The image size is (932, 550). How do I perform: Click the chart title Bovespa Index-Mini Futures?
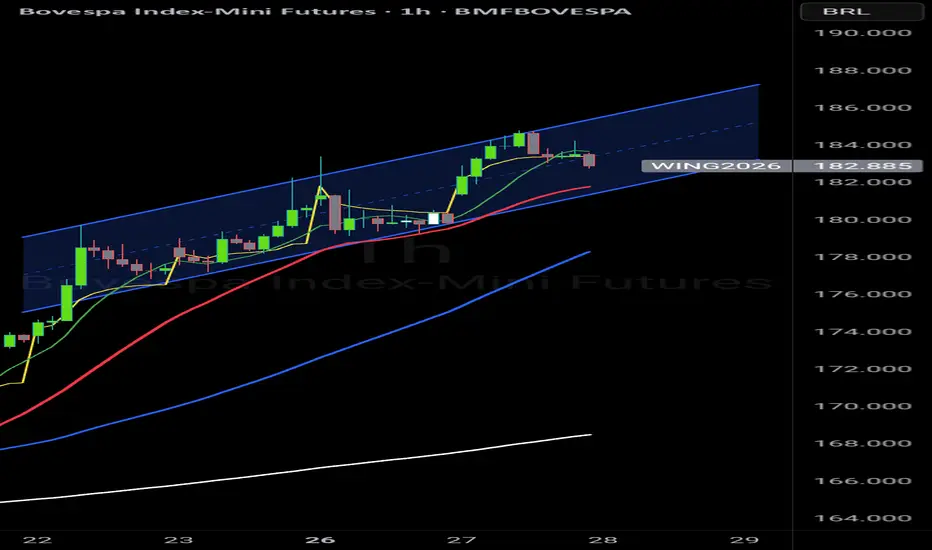tap(197, 11)
